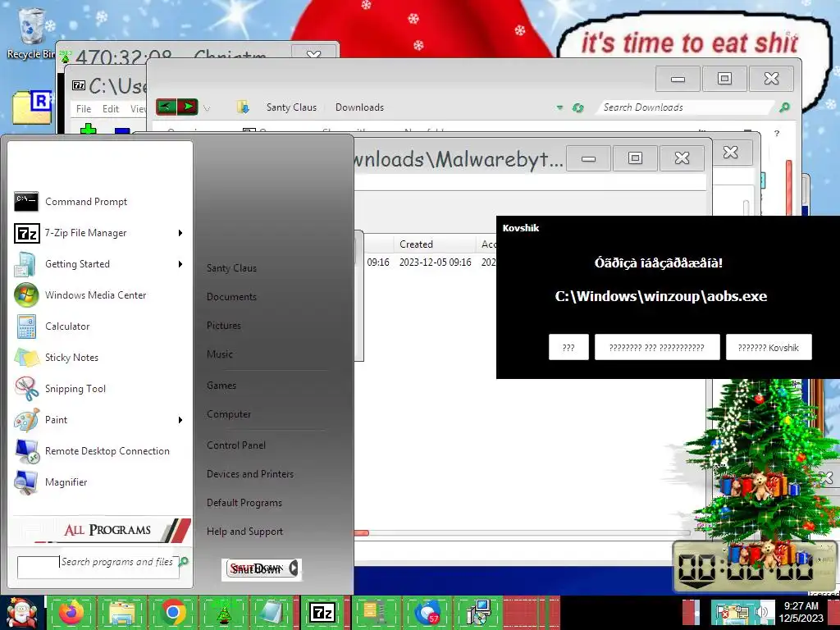Click middle question-marks Kovshik button
The image size is (840, 630).
[x=657, y=348]
